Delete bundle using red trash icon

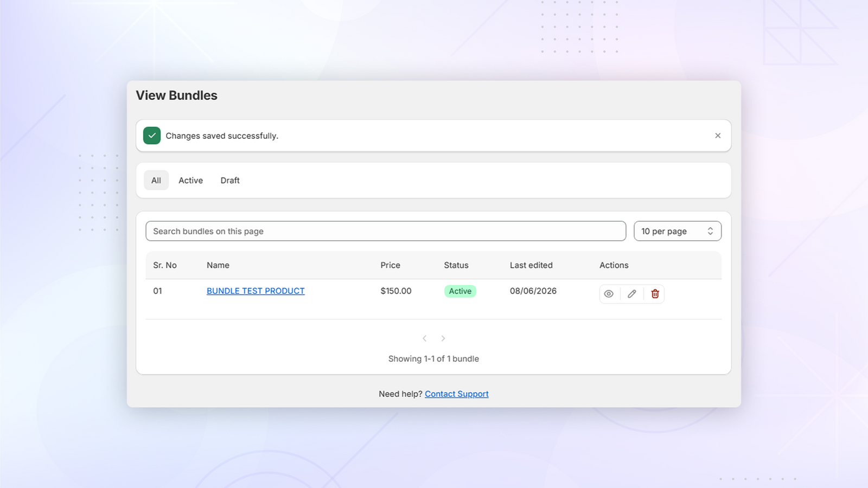click(655, 294)
